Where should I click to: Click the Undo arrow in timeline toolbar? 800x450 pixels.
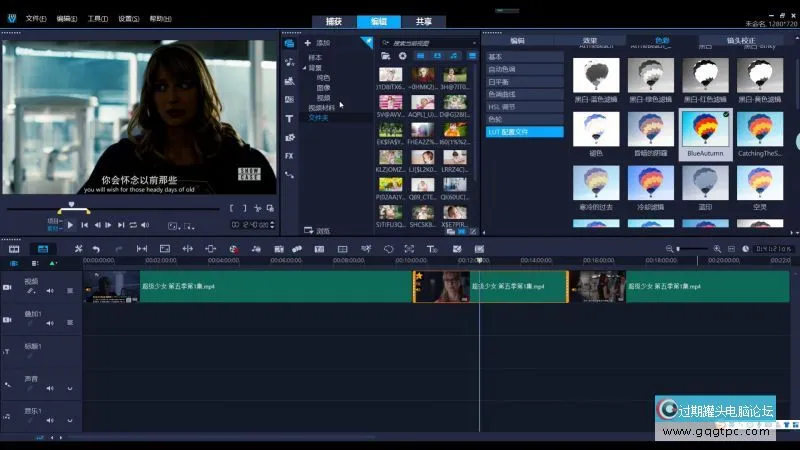coord(96,249)
